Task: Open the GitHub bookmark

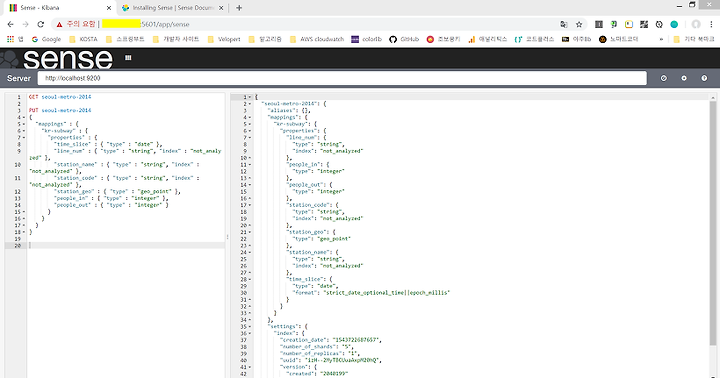Action: pos(404,39)
